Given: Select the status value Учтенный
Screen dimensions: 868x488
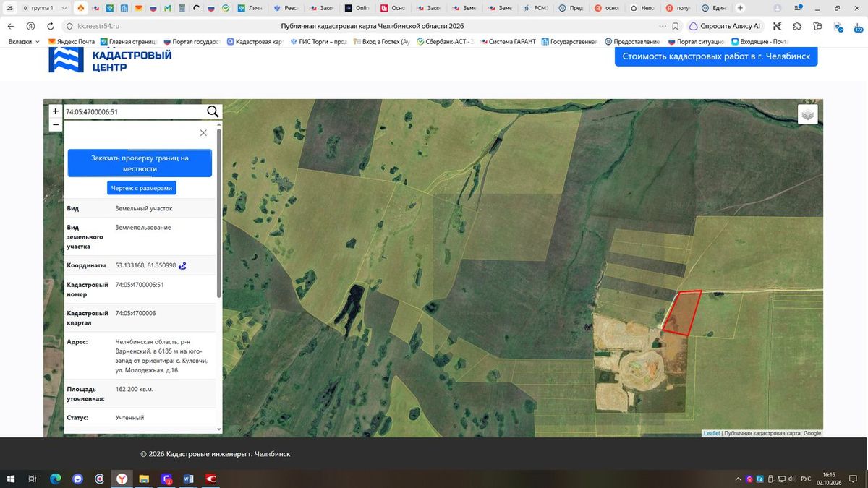Looking at the screenshot, I should coord(129,418).
